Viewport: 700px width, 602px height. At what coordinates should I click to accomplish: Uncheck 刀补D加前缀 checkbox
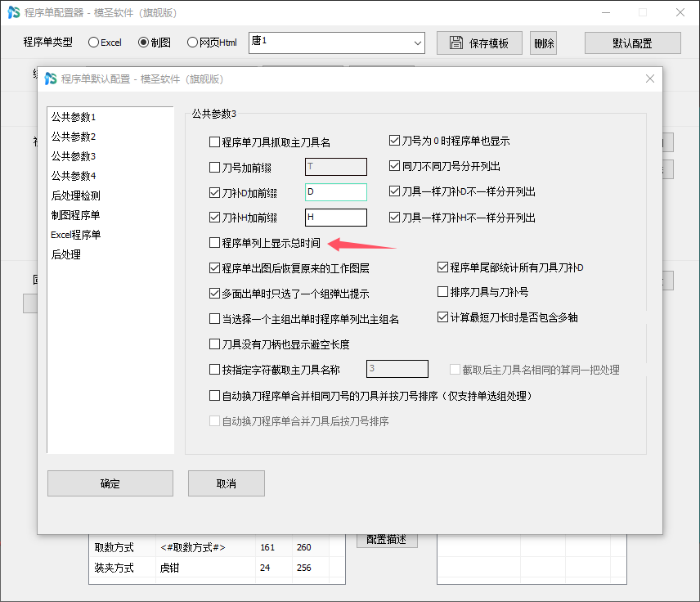pos(215,192)
